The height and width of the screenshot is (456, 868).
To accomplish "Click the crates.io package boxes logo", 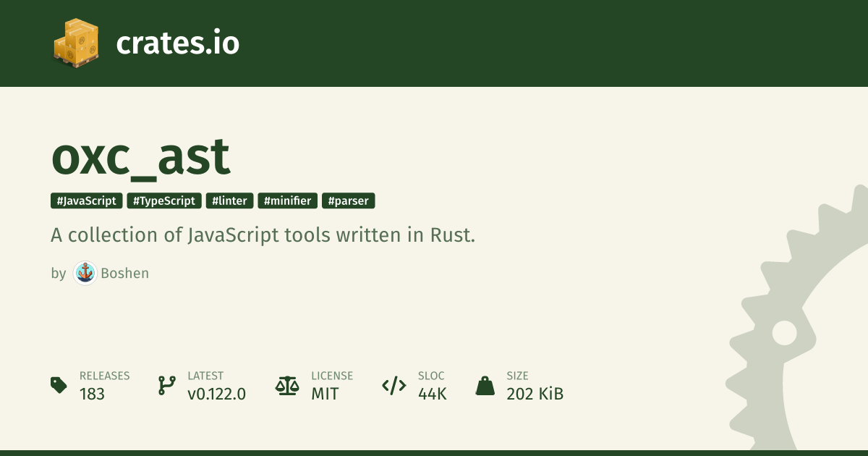I will click(x=76, y=42).
